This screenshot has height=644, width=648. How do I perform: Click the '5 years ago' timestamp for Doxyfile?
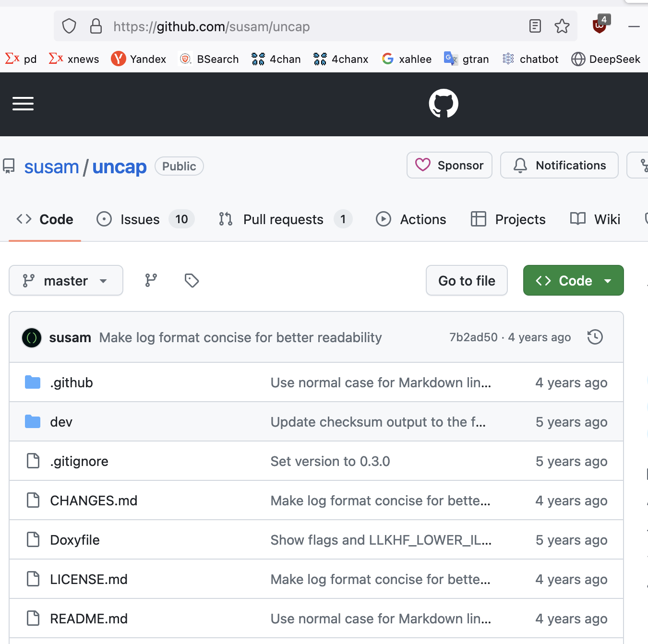pos(571,540)
